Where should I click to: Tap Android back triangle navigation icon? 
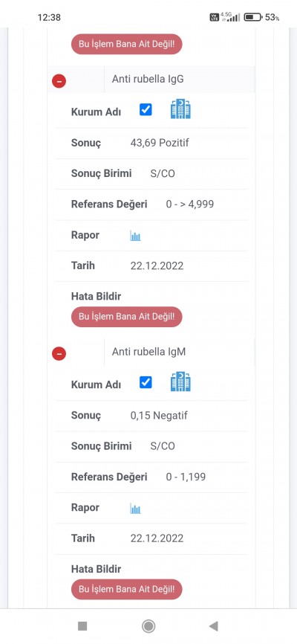click(213, 626)
